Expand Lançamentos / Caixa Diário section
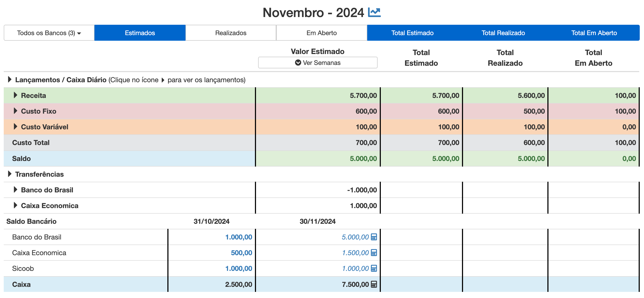This screenshot has width=644, height=298. 10,80
